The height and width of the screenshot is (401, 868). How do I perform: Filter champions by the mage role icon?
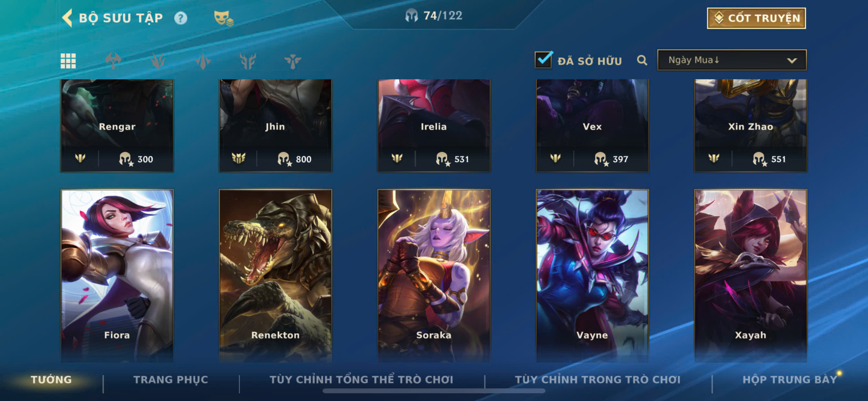pos(203,61)
